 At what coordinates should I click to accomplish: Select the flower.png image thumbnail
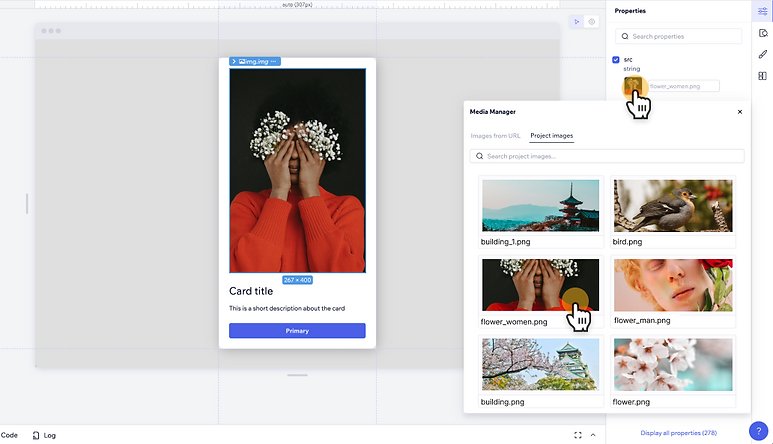673,365
